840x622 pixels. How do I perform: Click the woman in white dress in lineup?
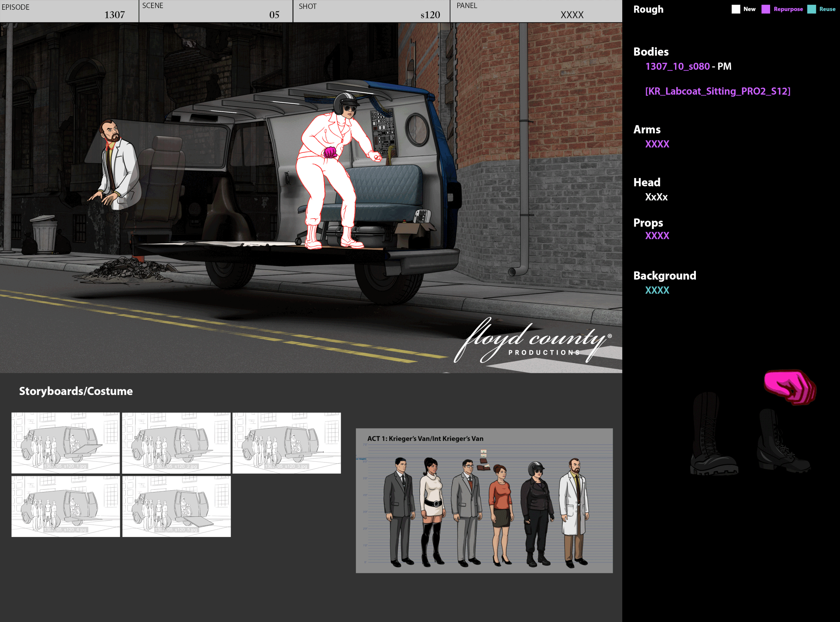(x=432, y=512)
